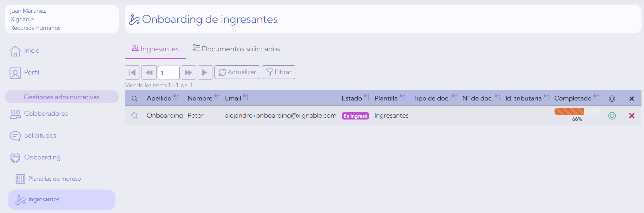Sort table by Apellido column
The image size is (644, 213).
(x=176, y=98)
